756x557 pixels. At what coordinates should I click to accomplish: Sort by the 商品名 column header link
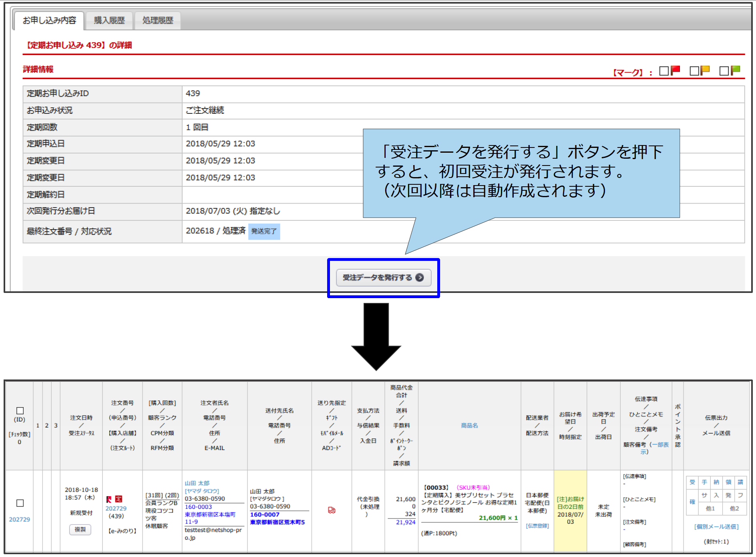point(469,425)
